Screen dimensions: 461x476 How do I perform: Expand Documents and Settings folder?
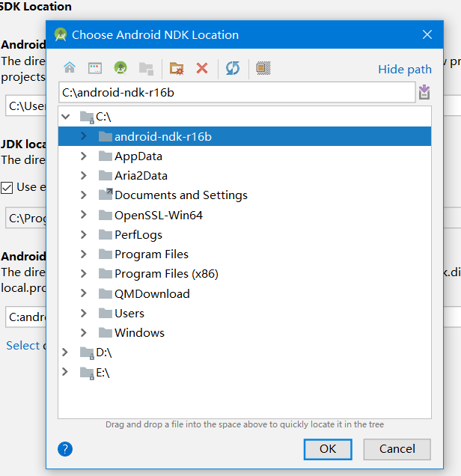click(84, 195)
